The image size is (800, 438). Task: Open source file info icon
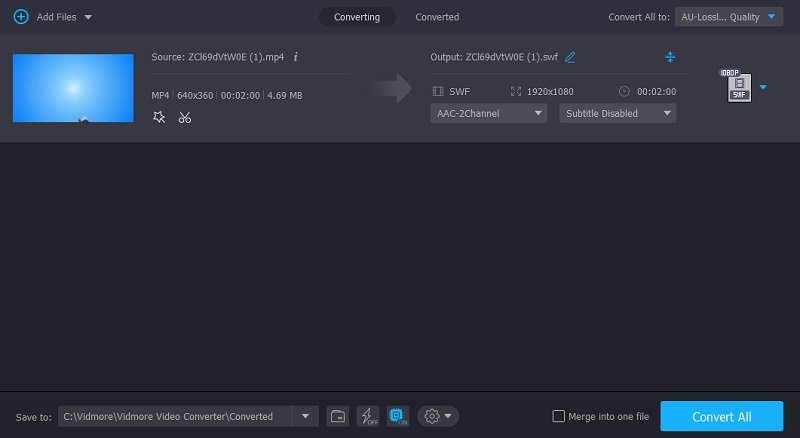(x=296, y=57)
